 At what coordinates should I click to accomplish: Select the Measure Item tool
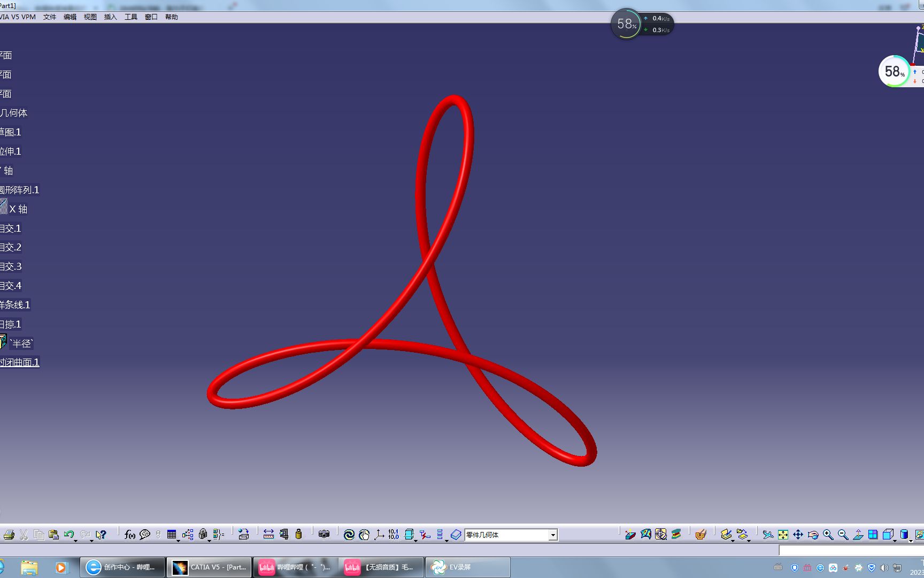pos(284,534)
